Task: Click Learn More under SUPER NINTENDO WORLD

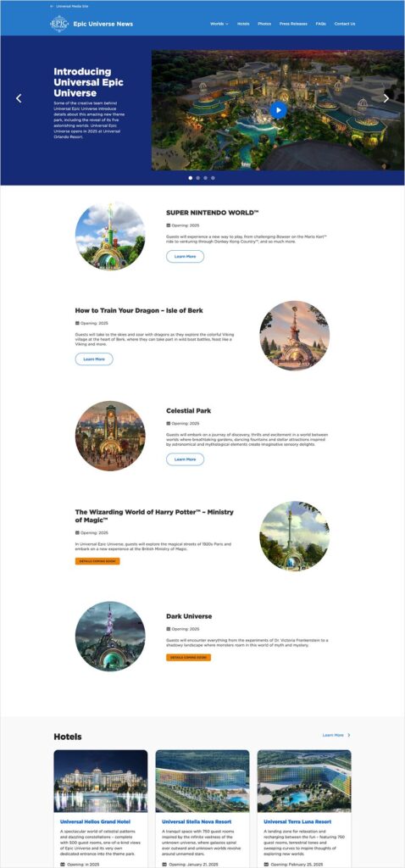Action: pyautogui.click(x=186, y=256)
